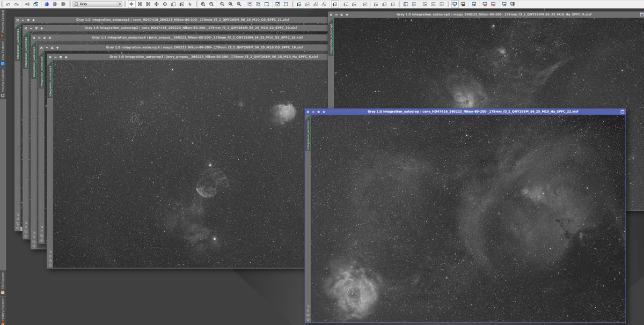Viewport: 644px width, 325px height.
Task: Open the Gray display channel dropdown
Action: click(x=97, y=4)
